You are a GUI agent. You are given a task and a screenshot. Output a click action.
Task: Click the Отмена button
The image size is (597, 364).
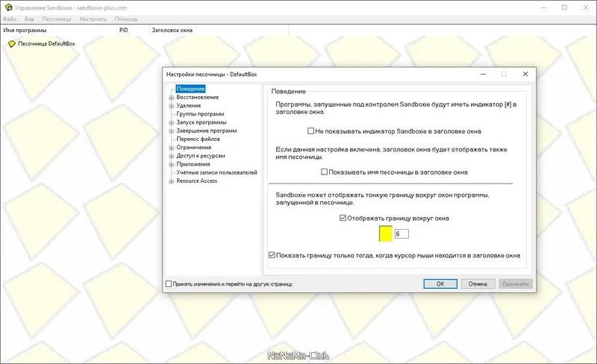pos(478,283)
